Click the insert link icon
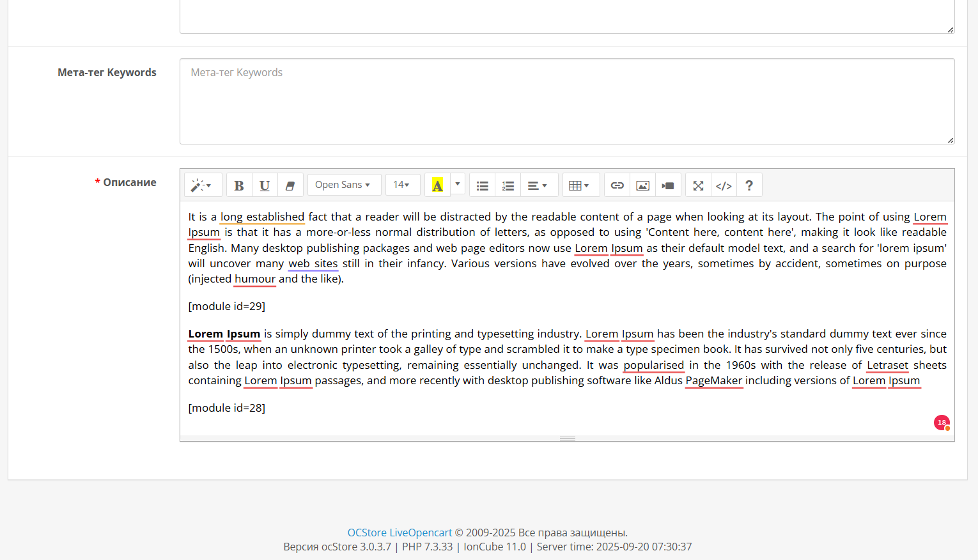 (617, 185)
